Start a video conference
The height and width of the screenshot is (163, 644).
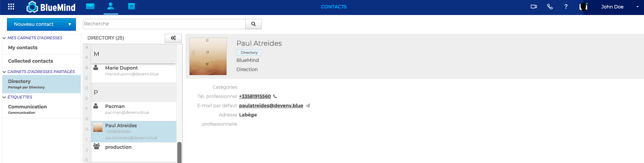tap(533, 7)
